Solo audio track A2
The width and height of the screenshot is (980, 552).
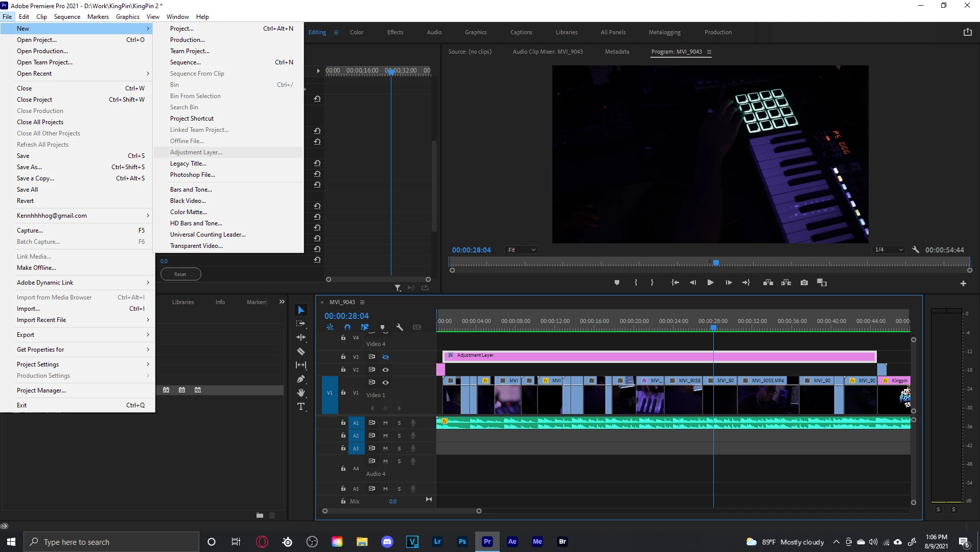click(x=399, y=435)
